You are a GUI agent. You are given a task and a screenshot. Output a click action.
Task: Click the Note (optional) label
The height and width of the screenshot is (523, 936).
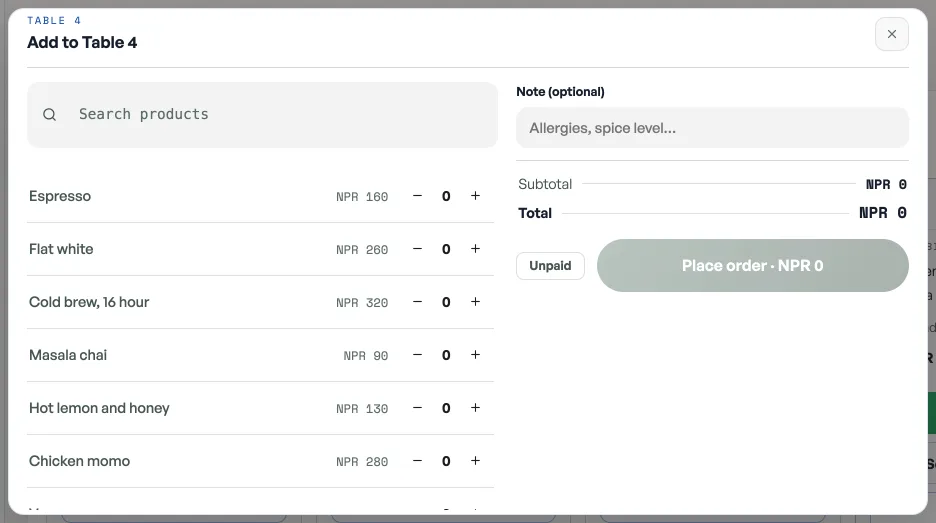[x=560, y=91]
